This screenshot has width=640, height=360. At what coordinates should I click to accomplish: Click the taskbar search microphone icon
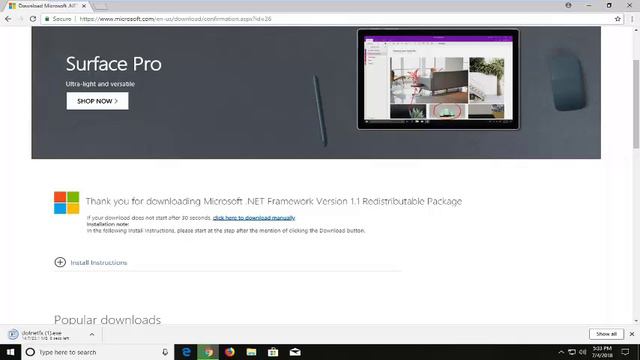(165, 352)
